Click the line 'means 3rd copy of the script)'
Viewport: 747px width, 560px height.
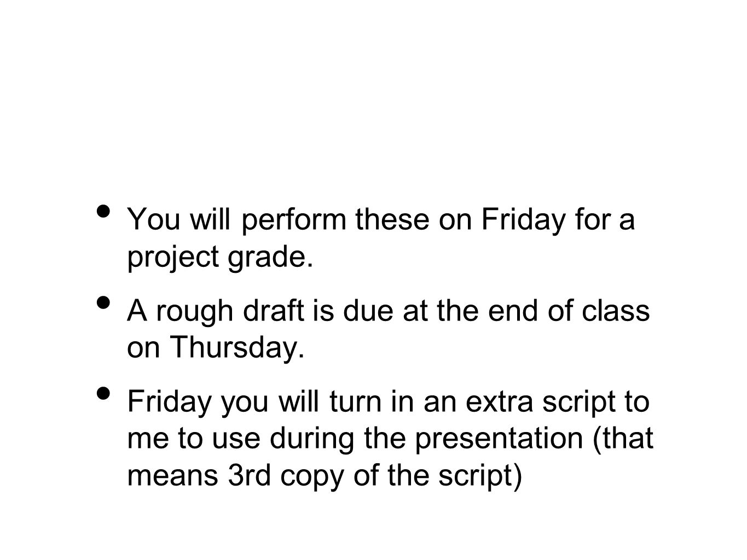pyautogui.click(x=325, y=477)
